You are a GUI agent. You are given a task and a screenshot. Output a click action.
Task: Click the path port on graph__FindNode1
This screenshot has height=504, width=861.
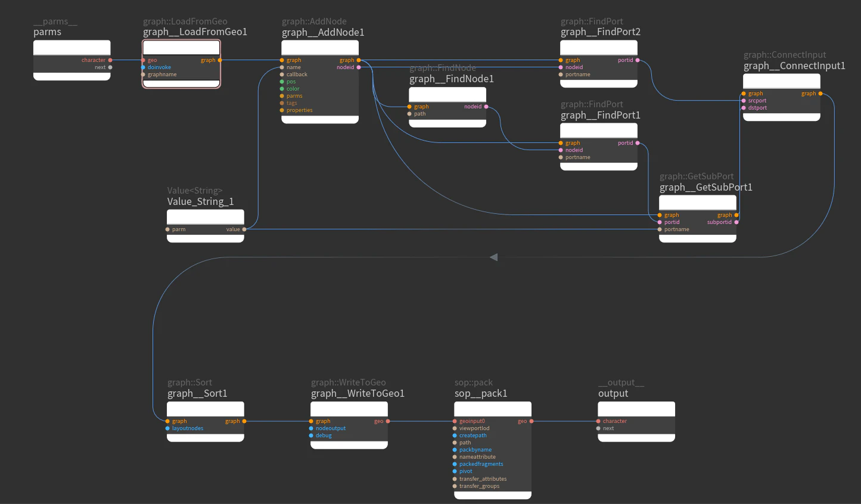[409, 114]
